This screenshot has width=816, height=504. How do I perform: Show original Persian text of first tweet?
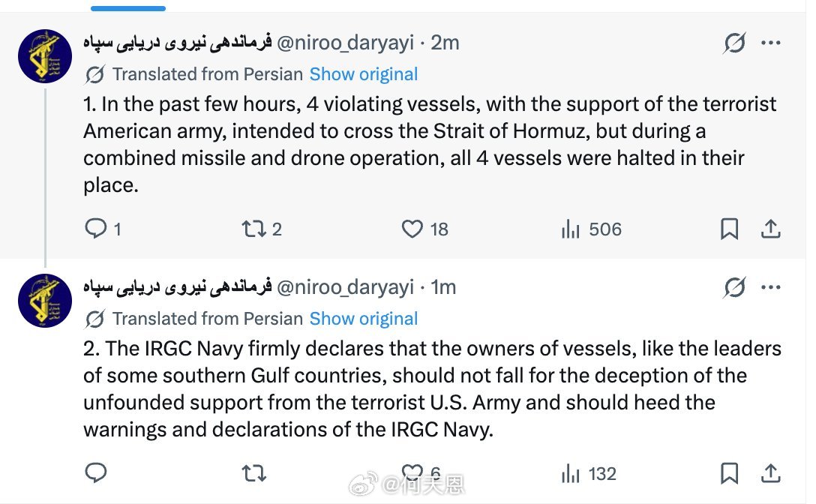[364, 74]
